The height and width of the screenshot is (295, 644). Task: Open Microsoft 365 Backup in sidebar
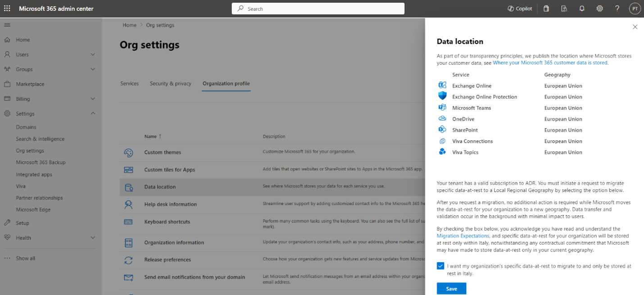click(x=41, y=162)
